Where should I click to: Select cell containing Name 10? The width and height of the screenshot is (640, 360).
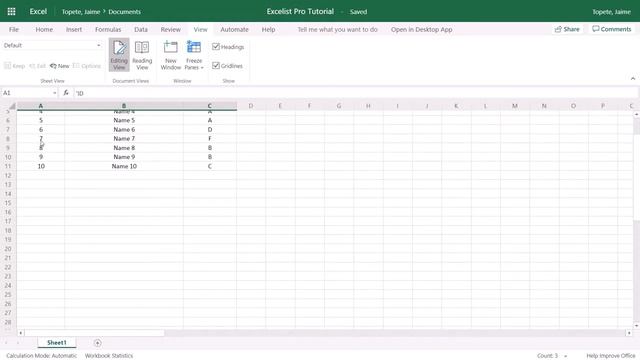pos(124,166)
